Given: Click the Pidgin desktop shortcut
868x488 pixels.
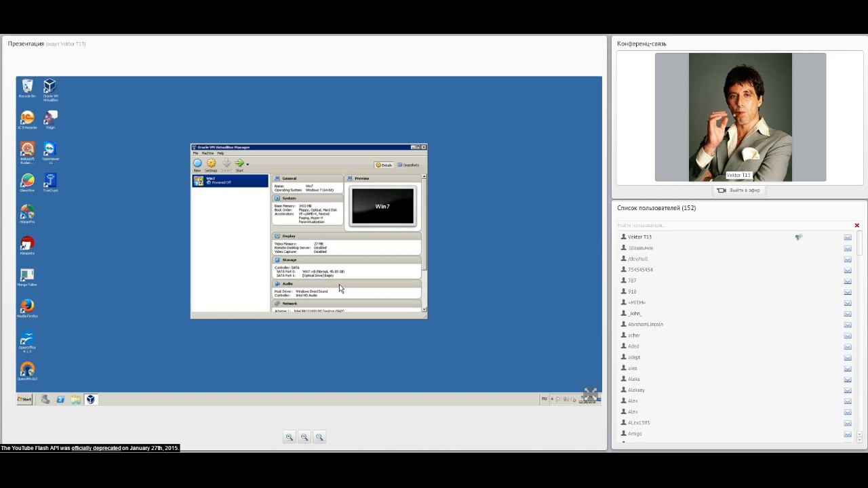Looking at the screenshot, I should (x=50, y=119).
